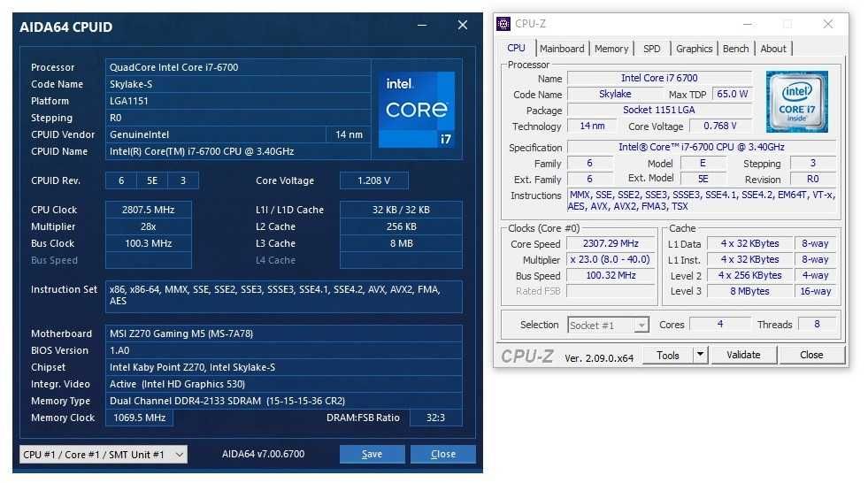Click CPU-Z Multiplier value x 23.0 (8.0 - 40.0)
This screenshot has height=483, width=868.
[611, 259]
